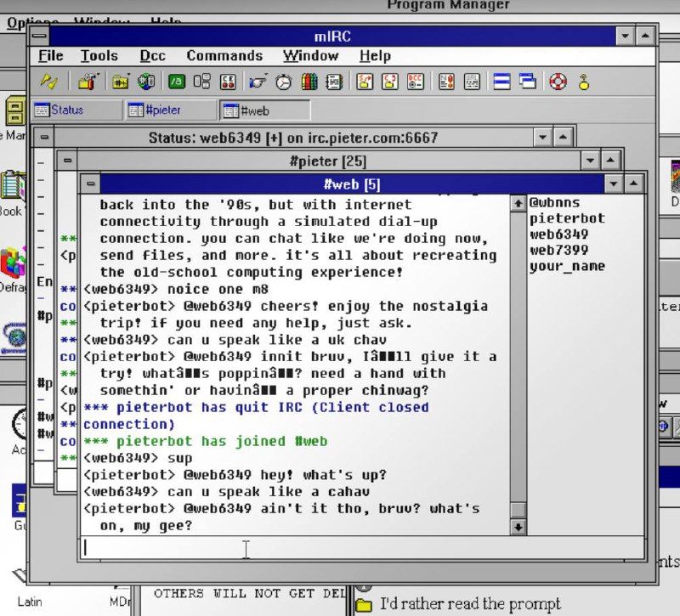Open the URL list icon
The width and height of the screenshot is (680, 616).
(x=472, y=82)
